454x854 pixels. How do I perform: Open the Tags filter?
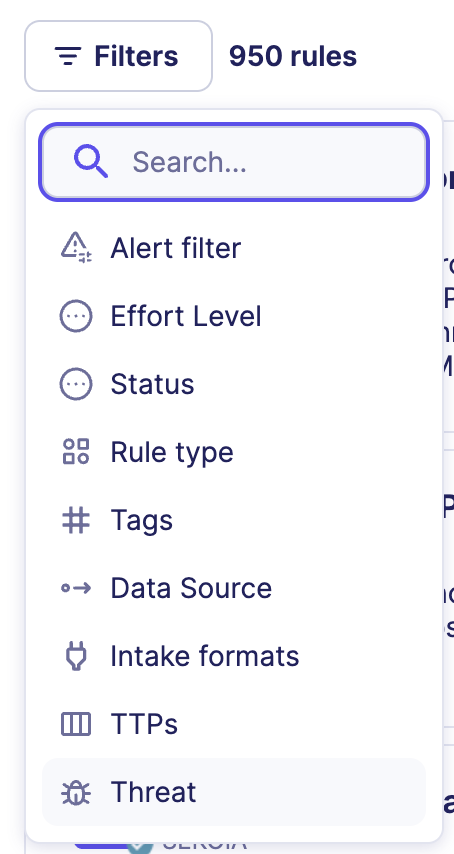(234, 520)
